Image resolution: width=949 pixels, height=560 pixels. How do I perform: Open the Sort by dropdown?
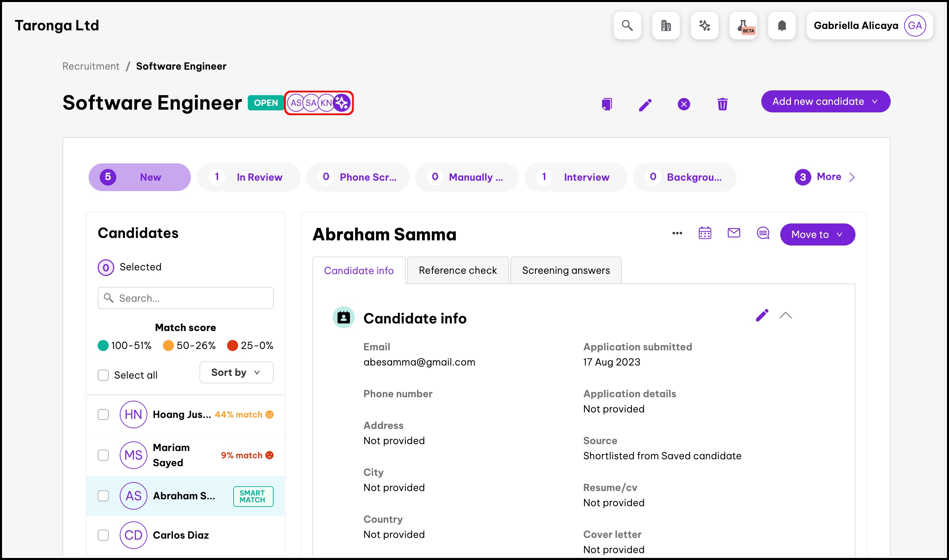236,373
